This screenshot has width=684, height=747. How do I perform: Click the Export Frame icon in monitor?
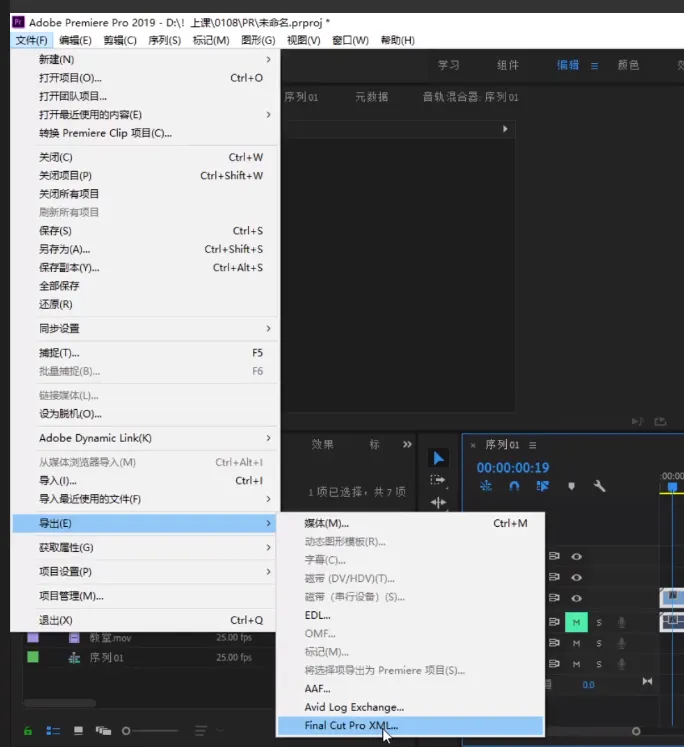[660, 421]
